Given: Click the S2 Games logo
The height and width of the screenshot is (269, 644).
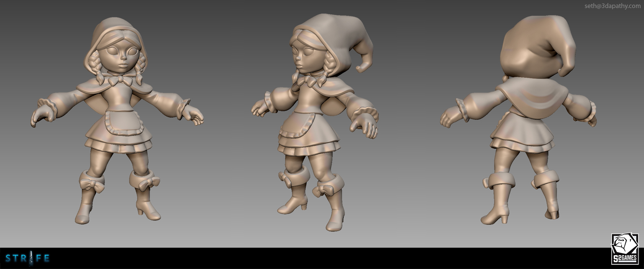Looking at the screenshot, I should [x=624, y=249].
